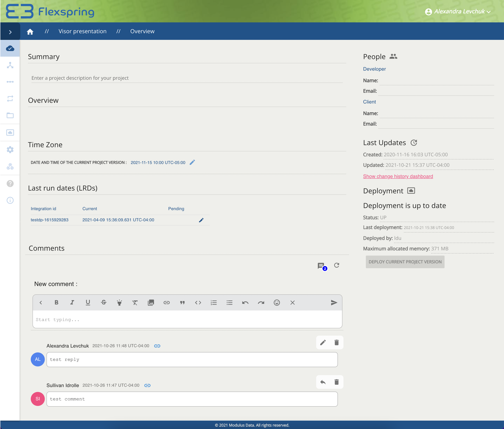Toggle blockquote in comment editor
Screen dimensions: 504x429
click(182, 303)
